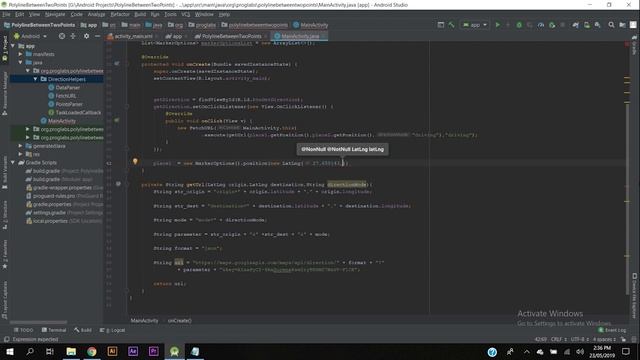Click the override gutter icon beside onCreate
The width and height of the screenshot is (640, 360).
pyautogui.click(x=117, y=64)
